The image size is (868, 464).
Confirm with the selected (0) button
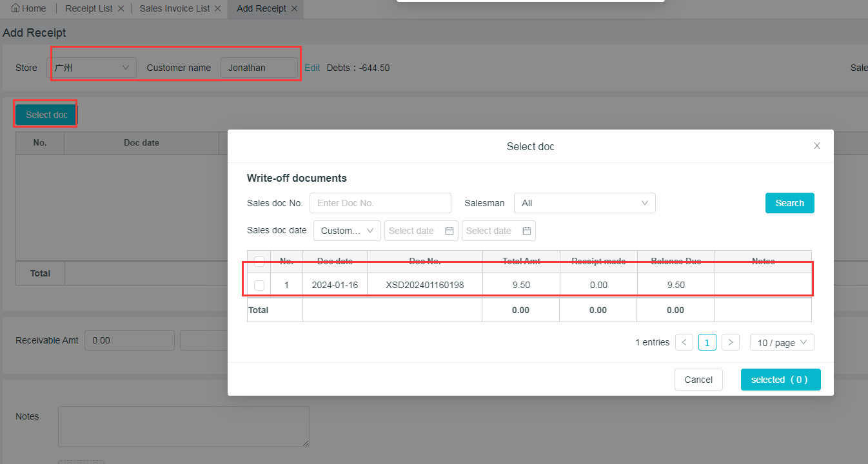point(780,380)
